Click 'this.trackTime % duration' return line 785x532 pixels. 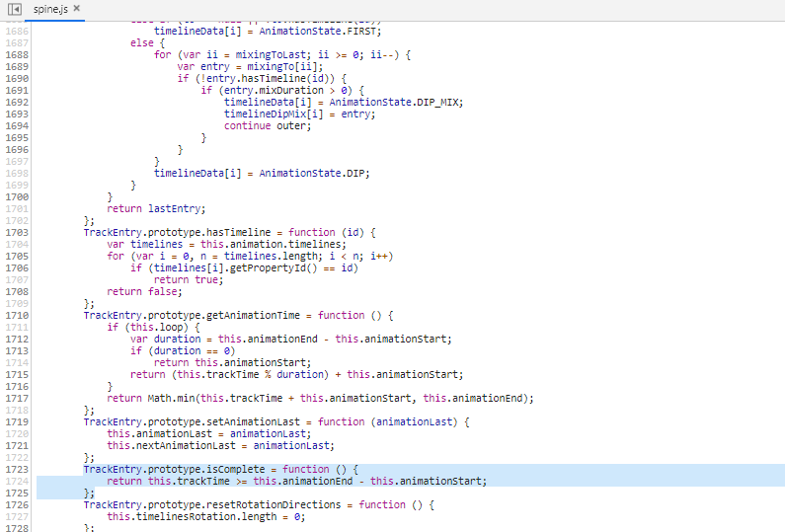click(x=297, y=375)
